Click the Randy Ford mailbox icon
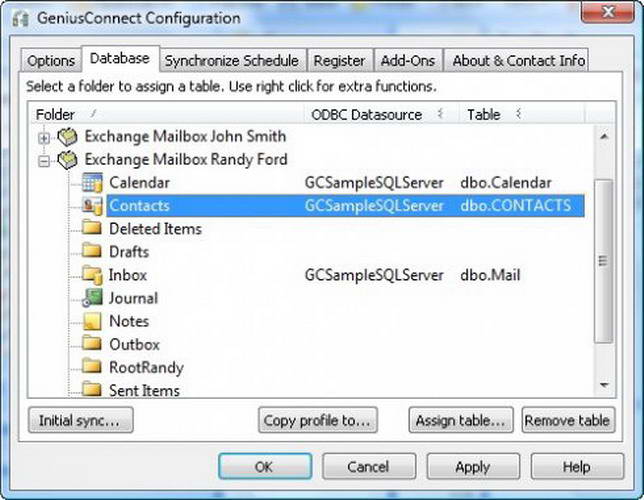 (68, 160)
